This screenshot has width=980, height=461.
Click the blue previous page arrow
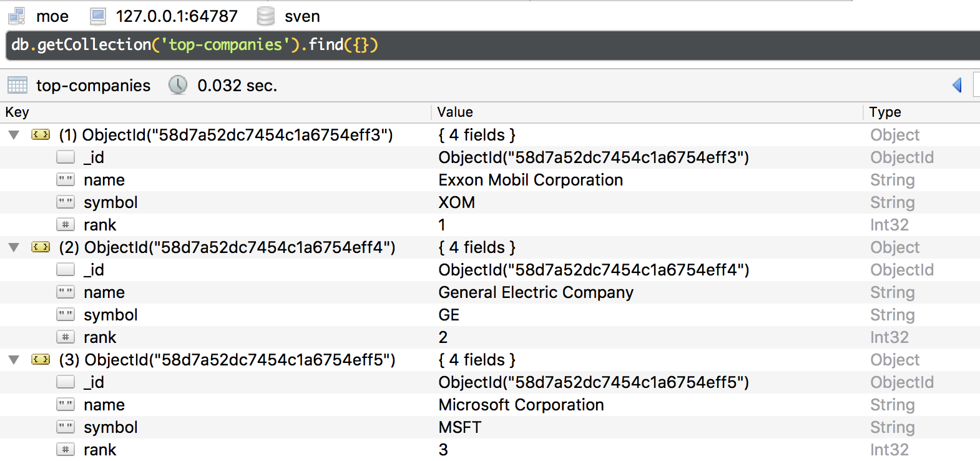pos(957,85)
